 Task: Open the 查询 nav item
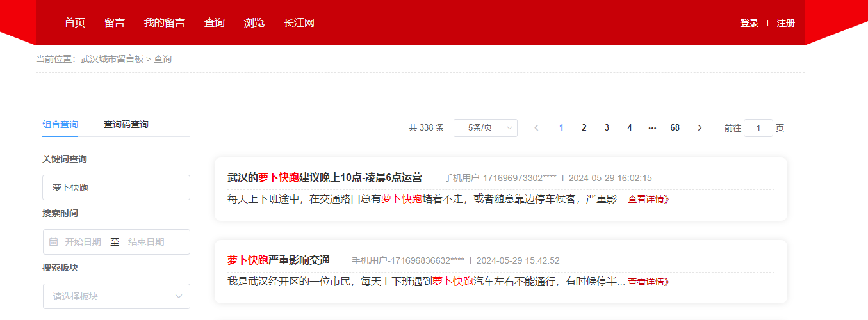215,23
